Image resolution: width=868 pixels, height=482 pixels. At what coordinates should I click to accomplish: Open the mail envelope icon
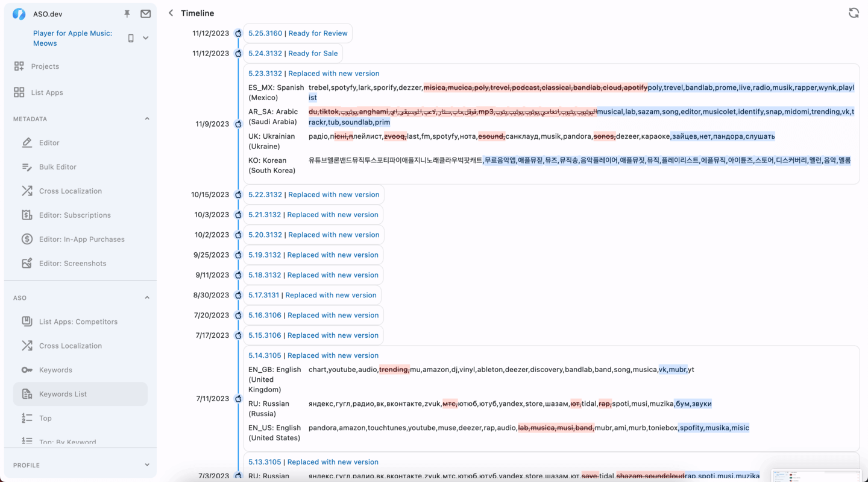pyautogui.click(x=145, y=14)
